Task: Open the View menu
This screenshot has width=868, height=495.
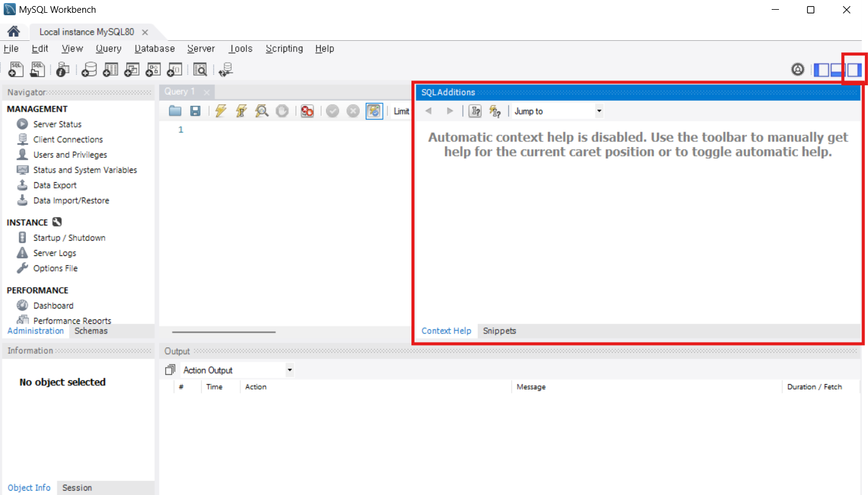Action: pos(72,49)
